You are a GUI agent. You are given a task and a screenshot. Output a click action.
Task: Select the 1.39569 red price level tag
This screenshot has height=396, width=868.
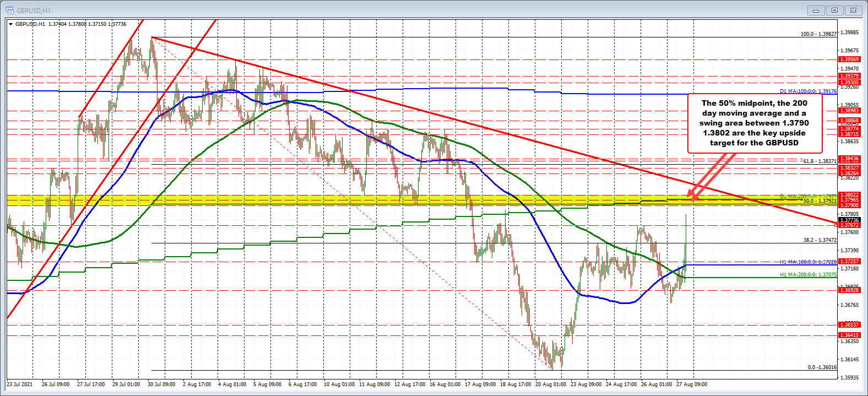[849, 59]
